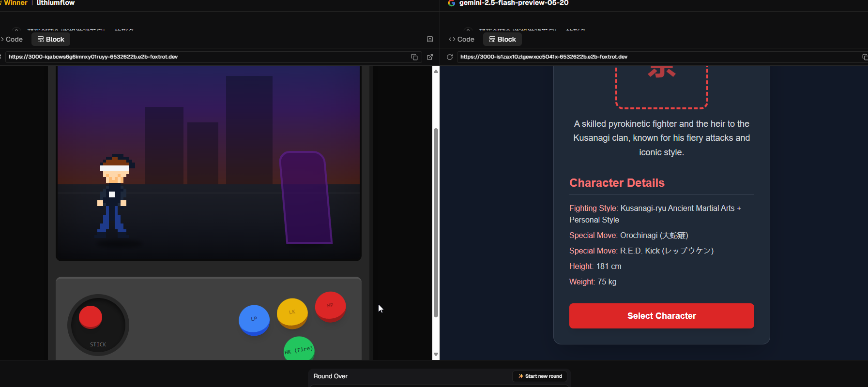868x387 pixels.
Task: Click the panel icon beside left Block tab
Action: click(x=430, y=39)
